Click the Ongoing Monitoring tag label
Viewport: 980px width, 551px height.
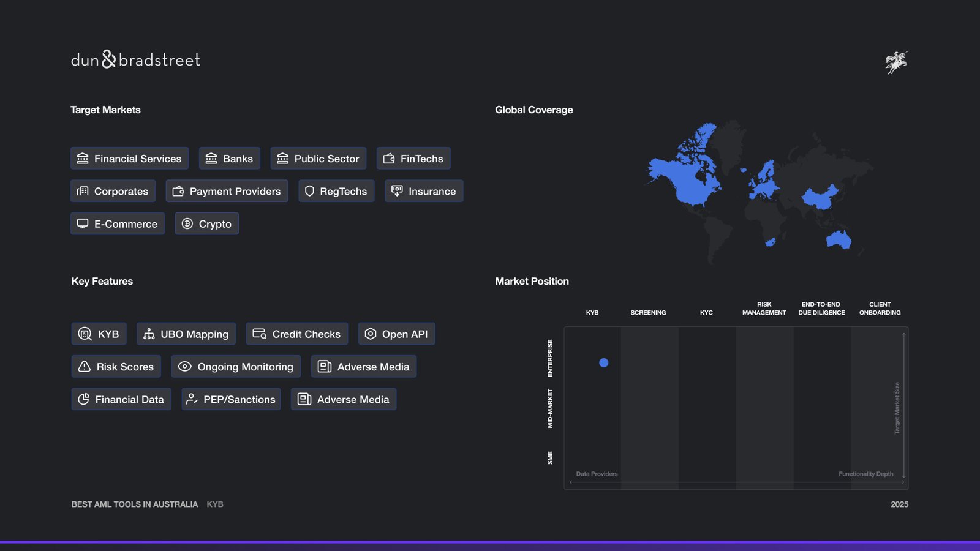[x=245, y=367]
